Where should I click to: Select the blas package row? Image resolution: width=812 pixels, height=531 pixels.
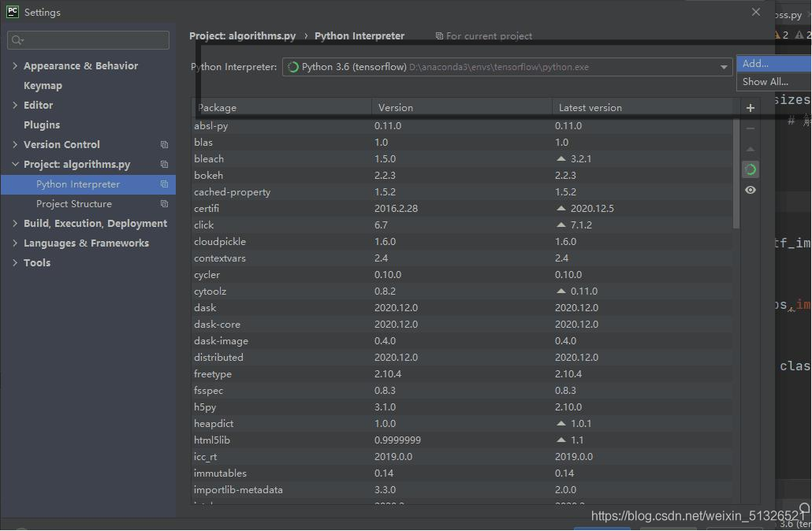pyautogui.click(x=462, y=143)
